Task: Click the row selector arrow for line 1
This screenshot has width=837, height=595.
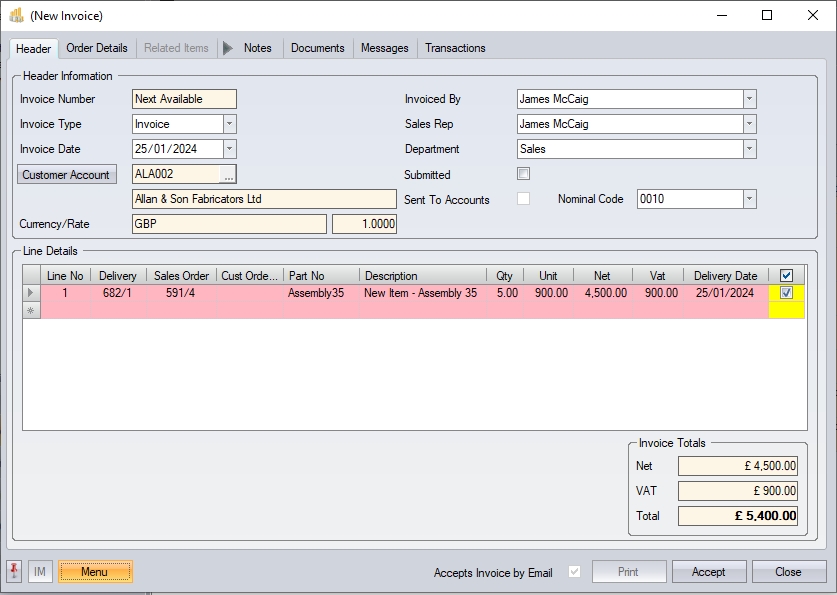Action: pyautogui.click(x=32, y=293)
